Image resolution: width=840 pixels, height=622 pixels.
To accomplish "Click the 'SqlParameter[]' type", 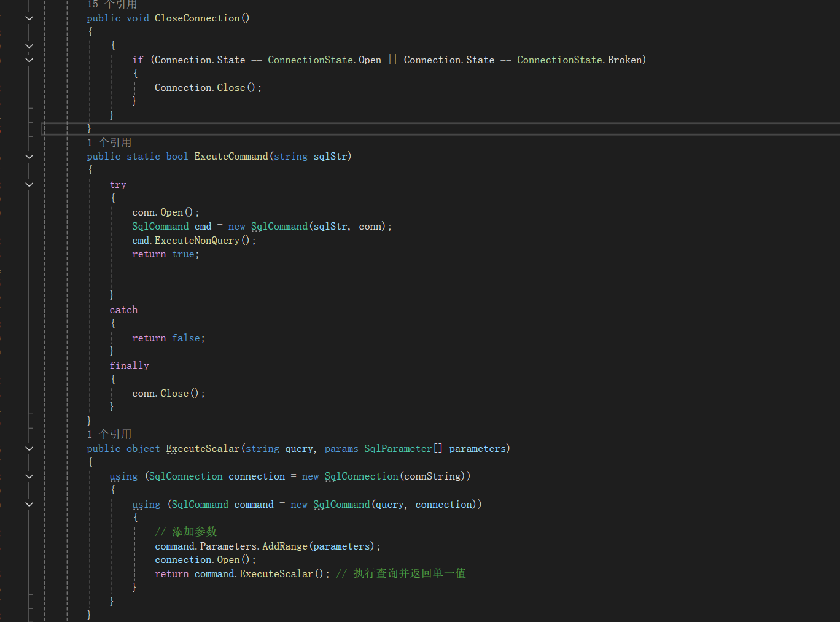I will tap(403, 449).
